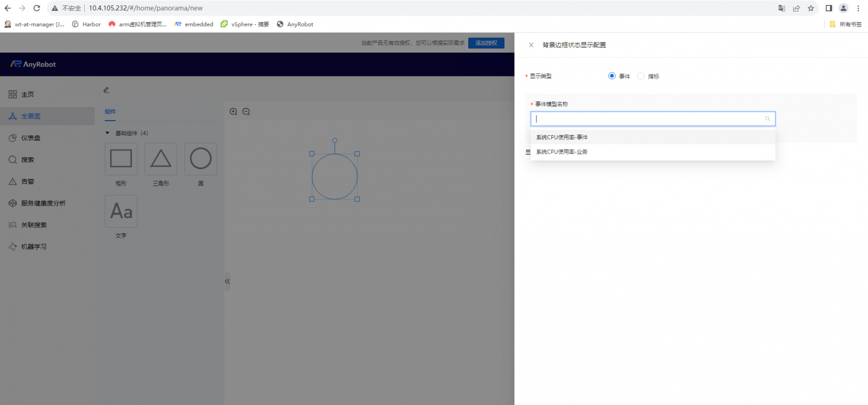868x405 pixels.
Task: Open 服务健康度分析 in the sidebar
Action: point(47,203)
